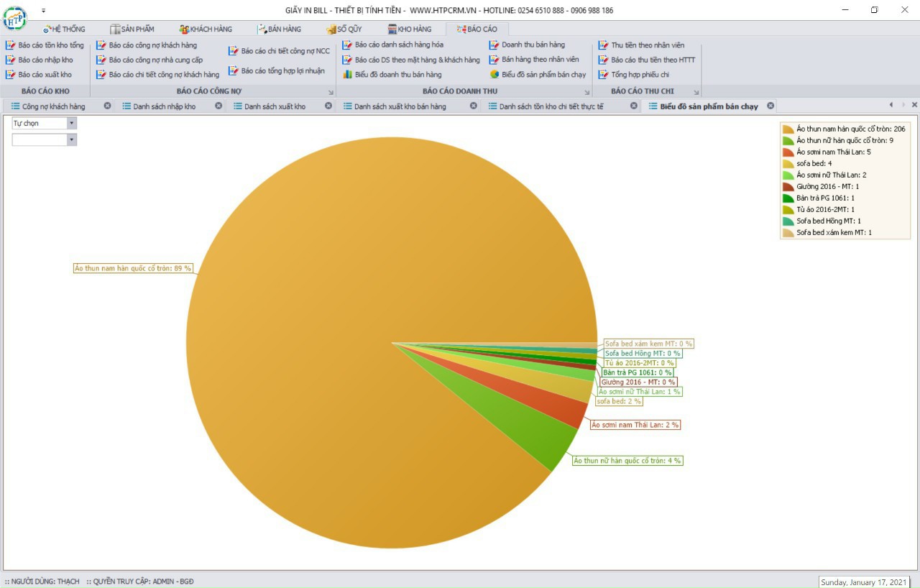Click pie label sofa bed: 2 %
The width and height of the screenshot is (920, 588).
[619, 401]
